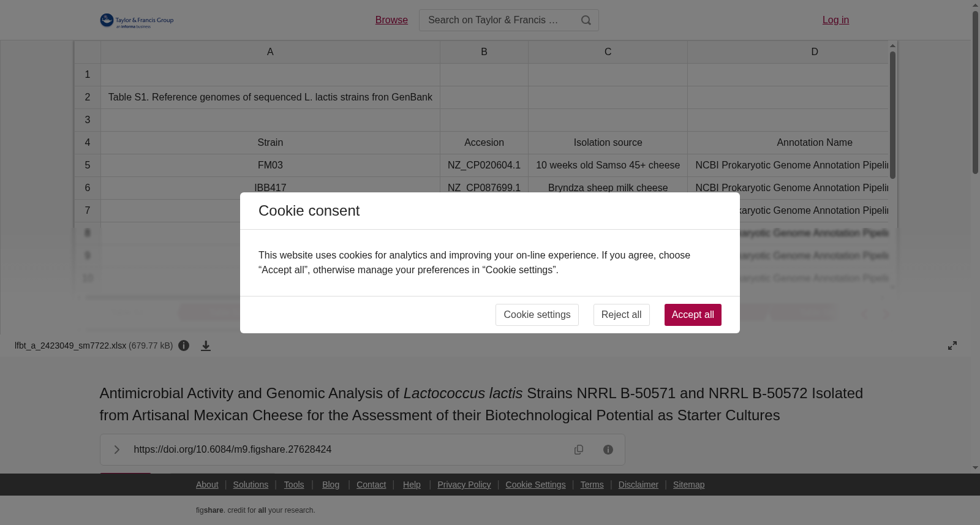Open file info icon next to xlsx filename
Screen dimensions: 980x525
pos(184,346)
